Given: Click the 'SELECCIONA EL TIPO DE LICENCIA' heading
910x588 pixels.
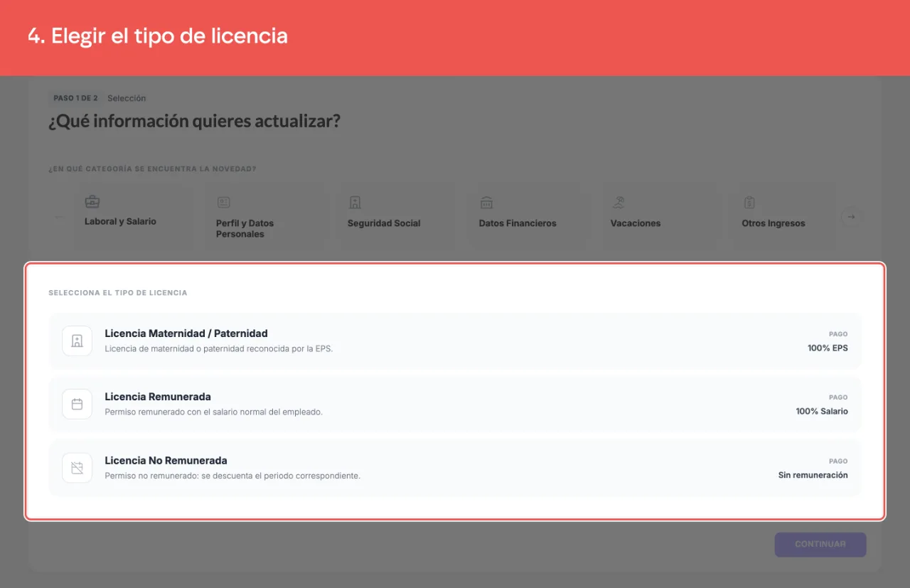Looking at the screenshot, I should click(x=118, y=293).
